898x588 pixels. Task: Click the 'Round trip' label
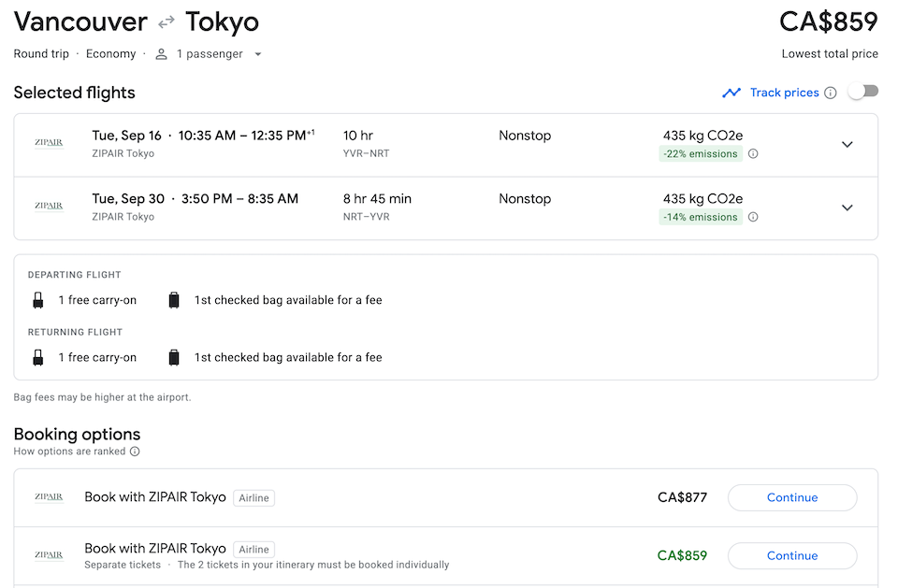click(41, 54)
